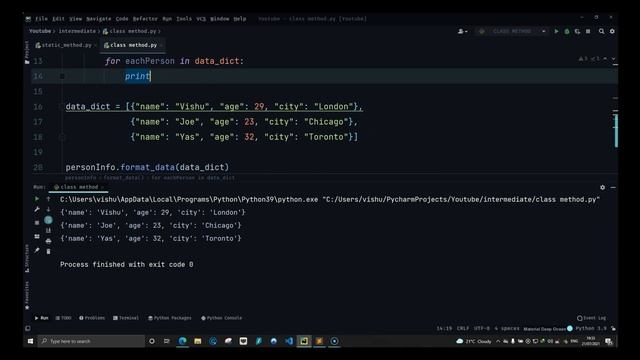Open the Terminal tool window
Viewport: 640px width, 360px height.
(x=126, y=318)
